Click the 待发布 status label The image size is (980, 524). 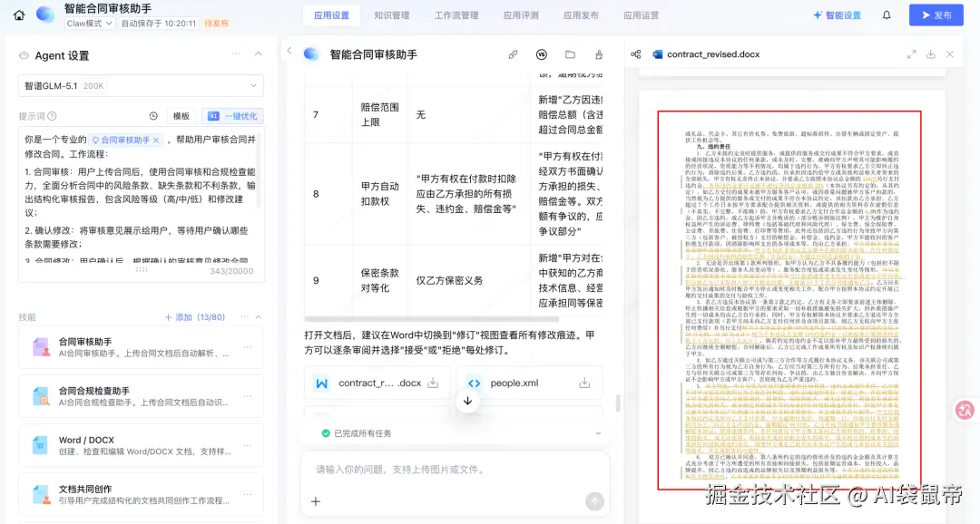pos(216,23)
